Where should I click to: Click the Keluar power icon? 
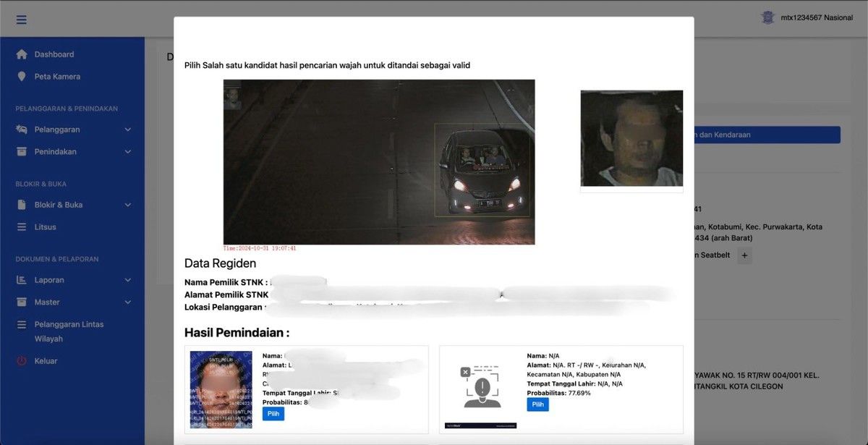coord(22,361)
